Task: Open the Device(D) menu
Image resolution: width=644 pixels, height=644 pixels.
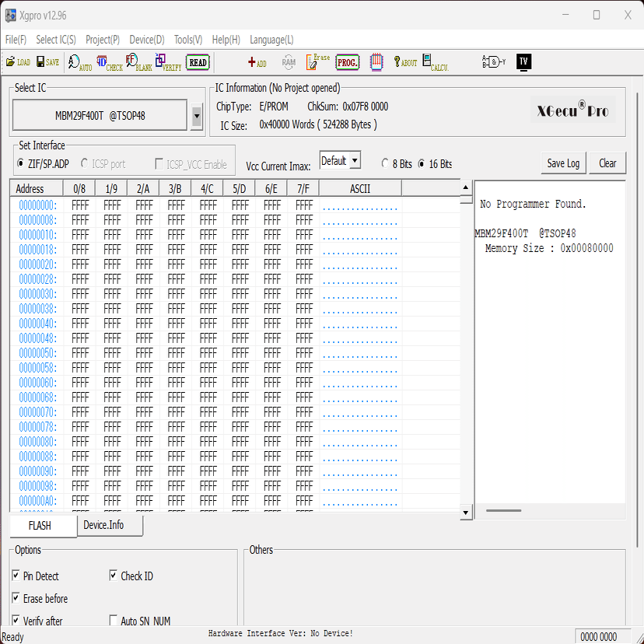Action: (146, 40)
